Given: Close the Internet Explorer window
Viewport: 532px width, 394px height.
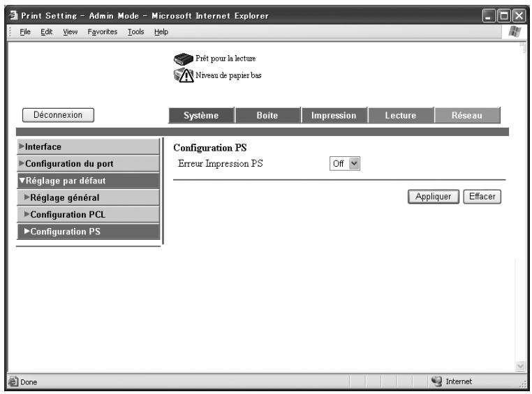Looking at the screenshot, I should (519, 15).
